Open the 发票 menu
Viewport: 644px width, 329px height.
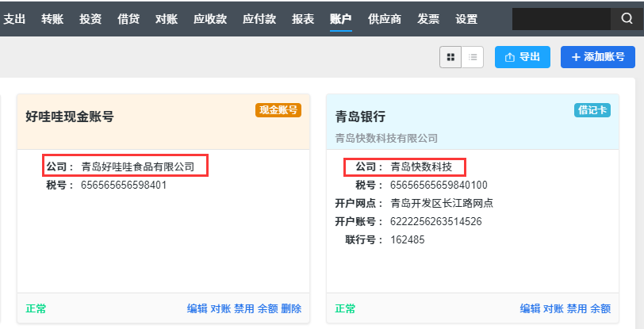click(x=428, y=19)
